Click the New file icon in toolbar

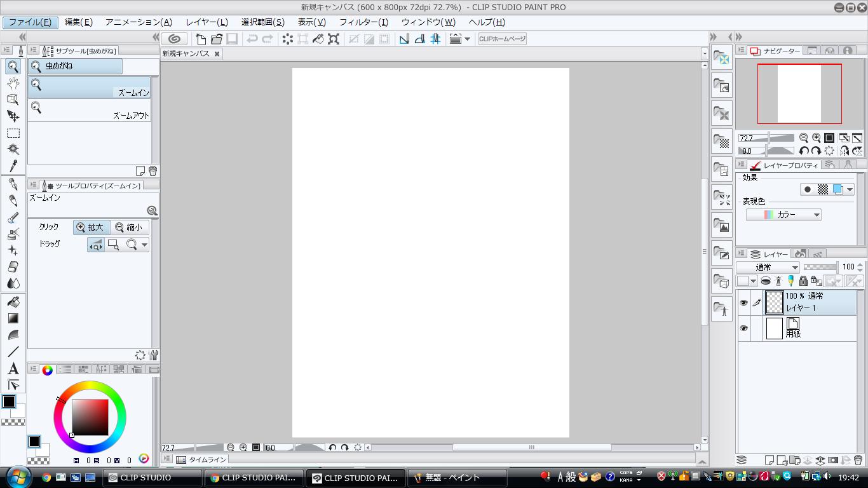tap(201, 39)
